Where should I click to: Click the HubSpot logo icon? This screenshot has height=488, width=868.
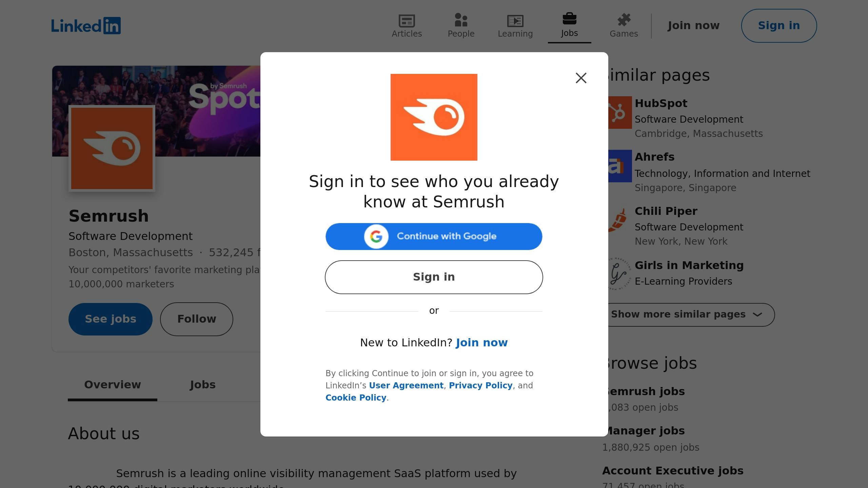[620, 113]
